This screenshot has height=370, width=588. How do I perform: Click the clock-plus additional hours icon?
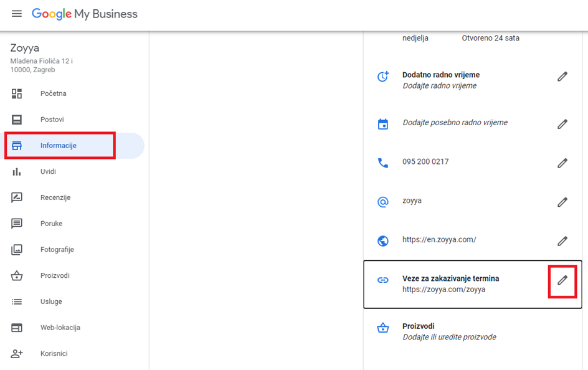pos(383,77)
